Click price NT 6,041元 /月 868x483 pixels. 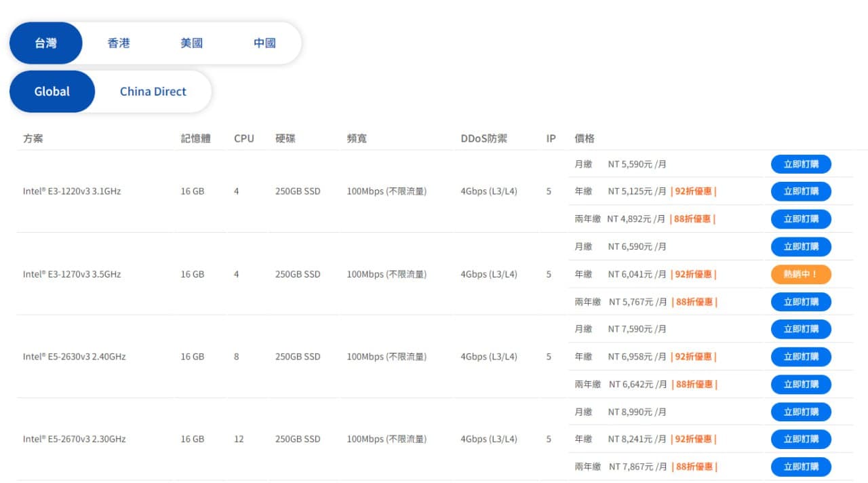[x=637, y=274]
